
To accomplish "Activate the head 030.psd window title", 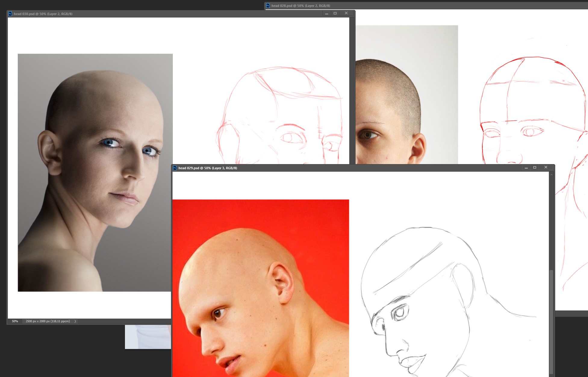I will point(43,14).
